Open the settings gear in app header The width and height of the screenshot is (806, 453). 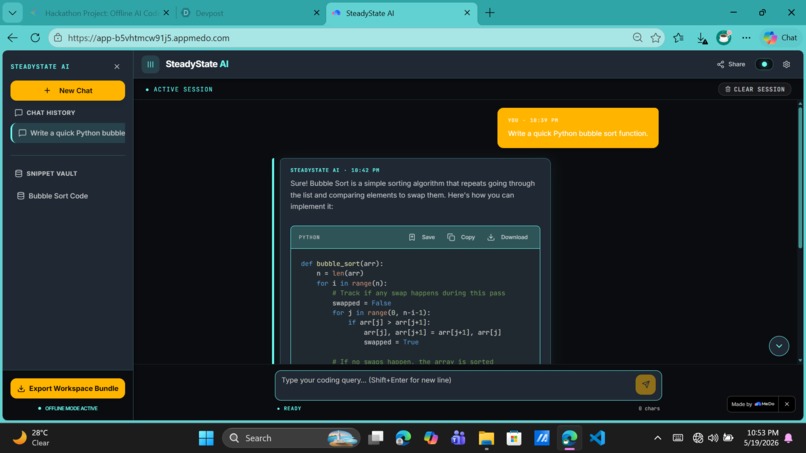(786, 64)
